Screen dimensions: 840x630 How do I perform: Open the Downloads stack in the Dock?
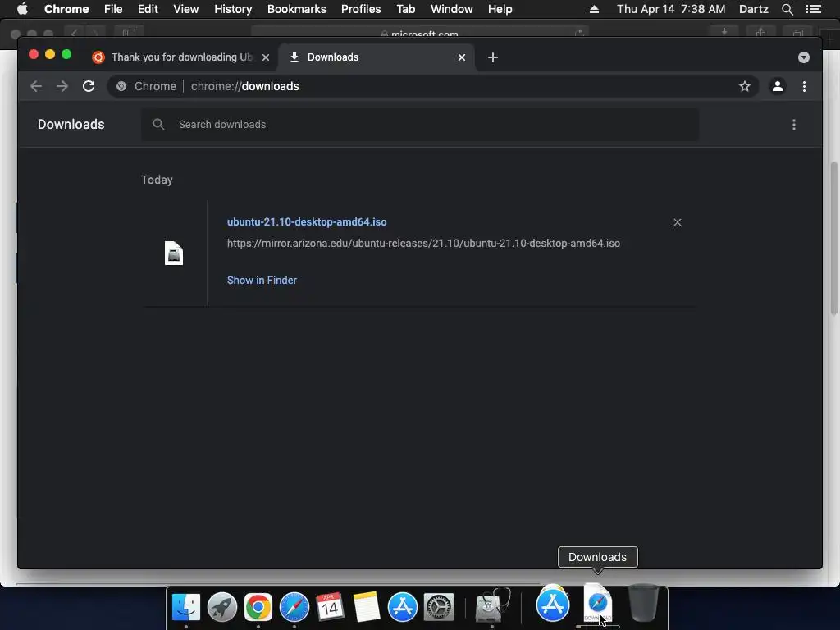point(597,603)
